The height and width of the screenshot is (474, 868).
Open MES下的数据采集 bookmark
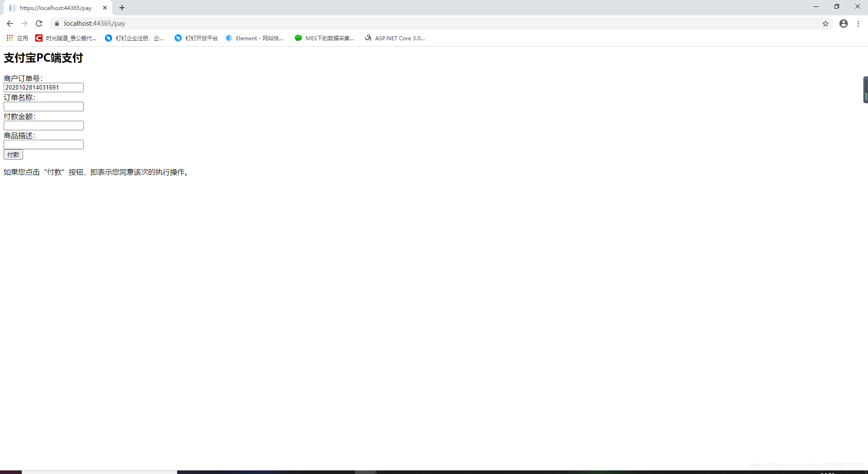click(x=325, y=38)
